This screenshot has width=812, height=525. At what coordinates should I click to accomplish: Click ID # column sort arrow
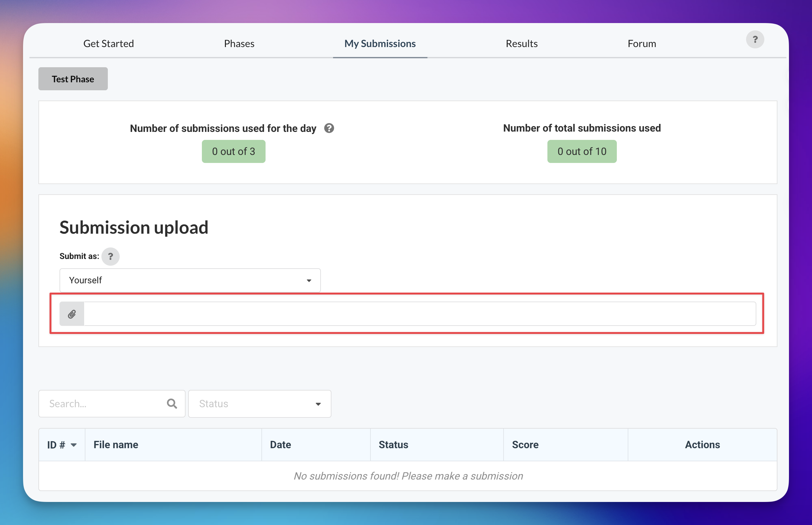coord(74,445)
